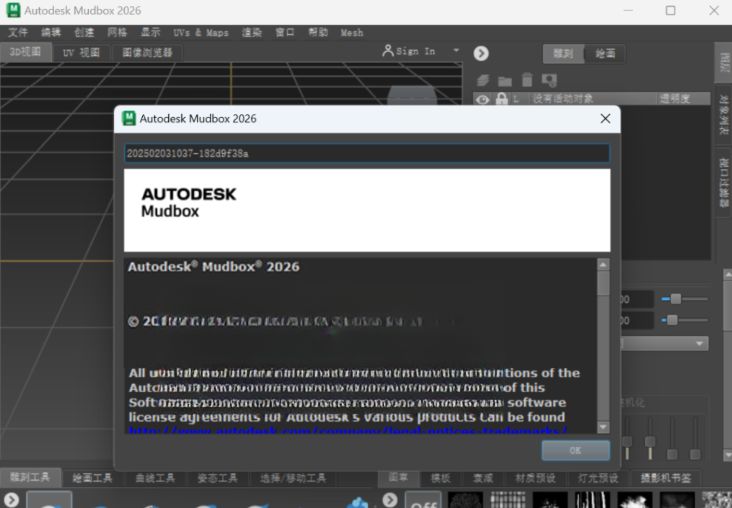
Task: Switch layer mode to 雕刻
Action: [x=563, y=54]
